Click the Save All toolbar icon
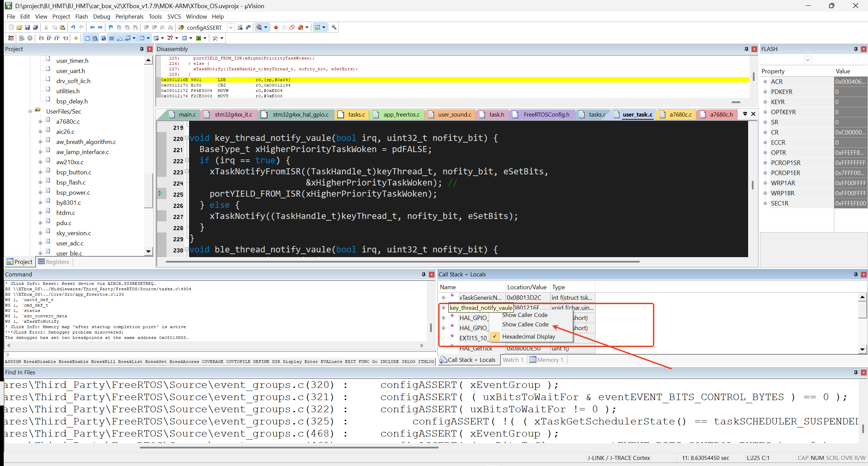This screenshot has height=466, width=868. coord(35,27)
